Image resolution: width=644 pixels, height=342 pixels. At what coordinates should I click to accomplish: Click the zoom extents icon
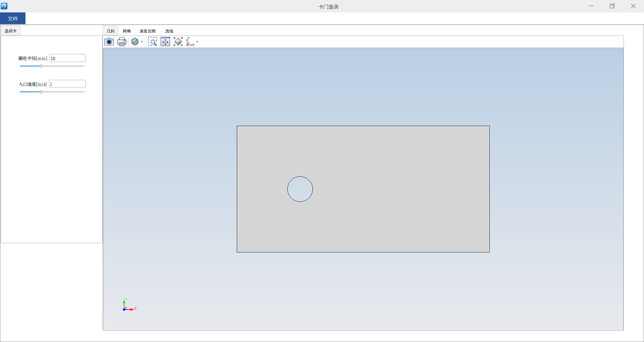178,42
